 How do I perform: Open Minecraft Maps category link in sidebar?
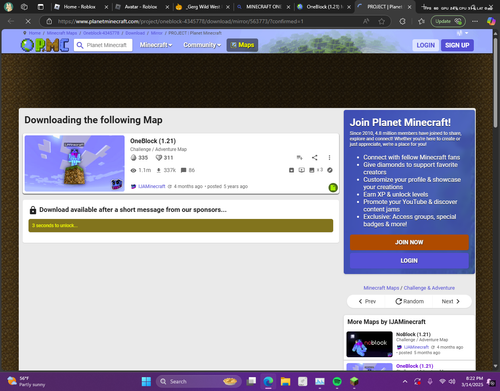(381, 288)
